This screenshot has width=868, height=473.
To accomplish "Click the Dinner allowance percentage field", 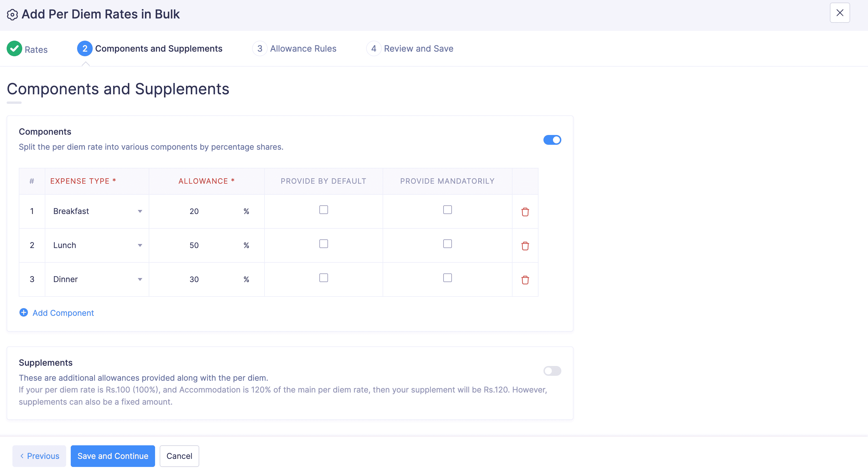I will click(x=194, y=279).
